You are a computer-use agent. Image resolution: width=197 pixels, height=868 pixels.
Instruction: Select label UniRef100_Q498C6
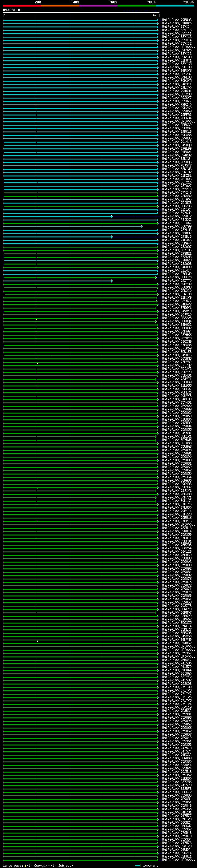[x=177, y=355]
